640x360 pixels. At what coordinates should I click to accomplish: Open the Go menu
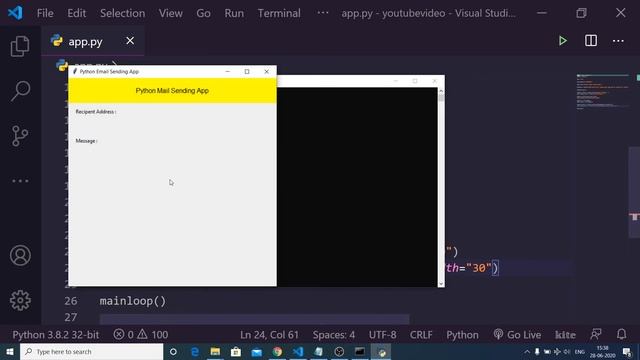coord(203,13)
